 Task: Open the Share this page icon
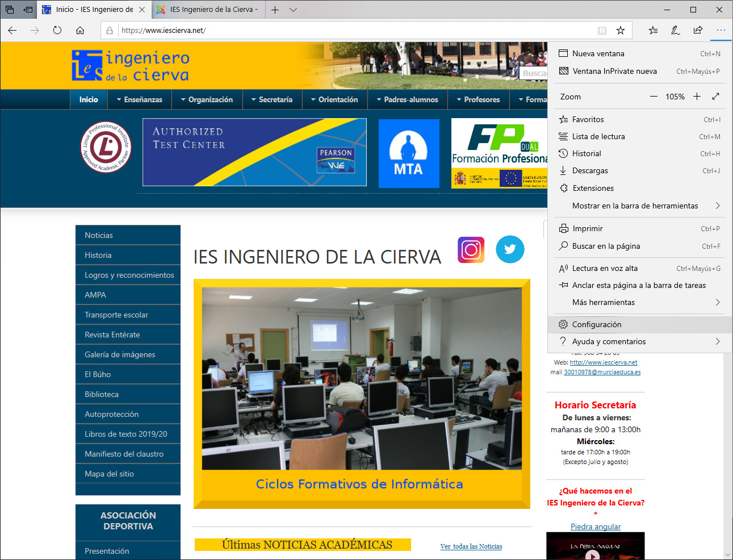(x=698, y=30)
